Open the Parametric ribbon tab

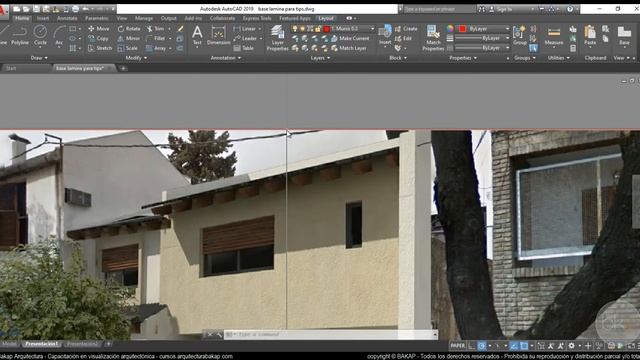tap(97, 18)
